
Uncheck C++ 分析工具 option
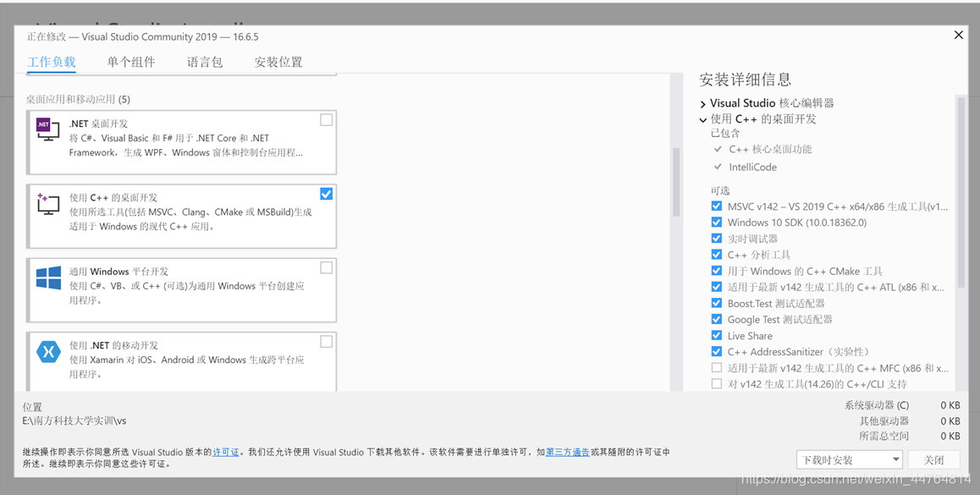tap(716, 255)
